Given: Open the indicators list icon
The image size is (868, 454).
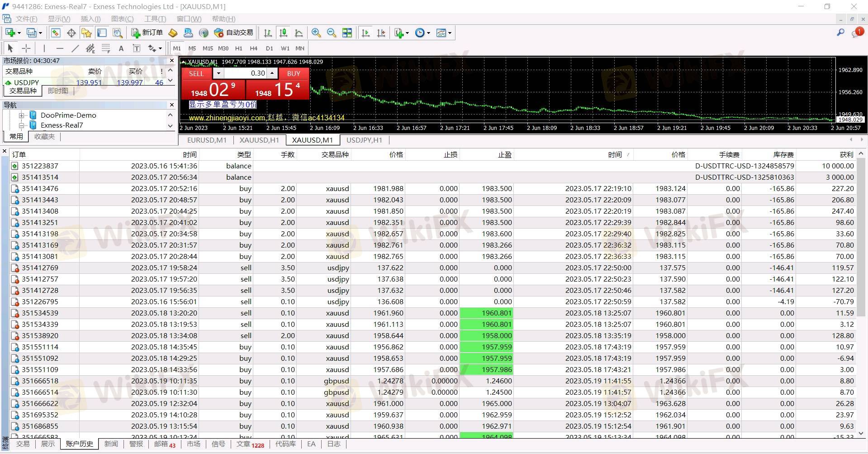Looking at the screenshot, I should pos(399,33).
